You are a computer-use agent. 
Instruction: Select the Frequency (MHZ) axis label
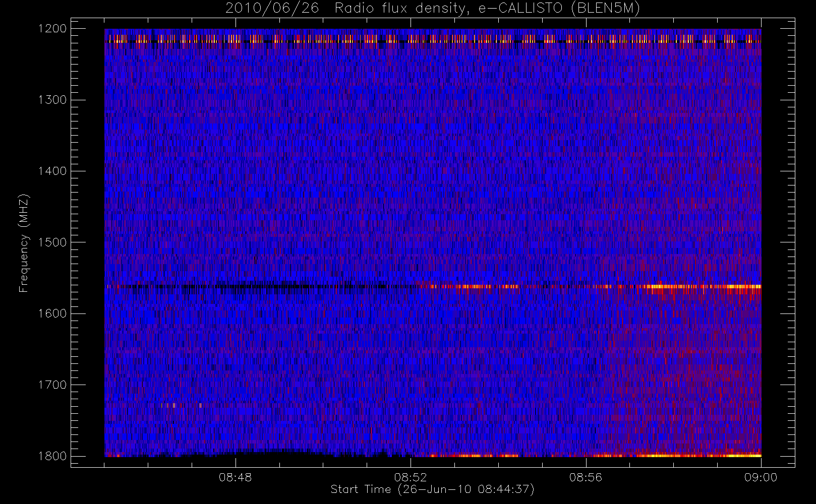[23, 243]
